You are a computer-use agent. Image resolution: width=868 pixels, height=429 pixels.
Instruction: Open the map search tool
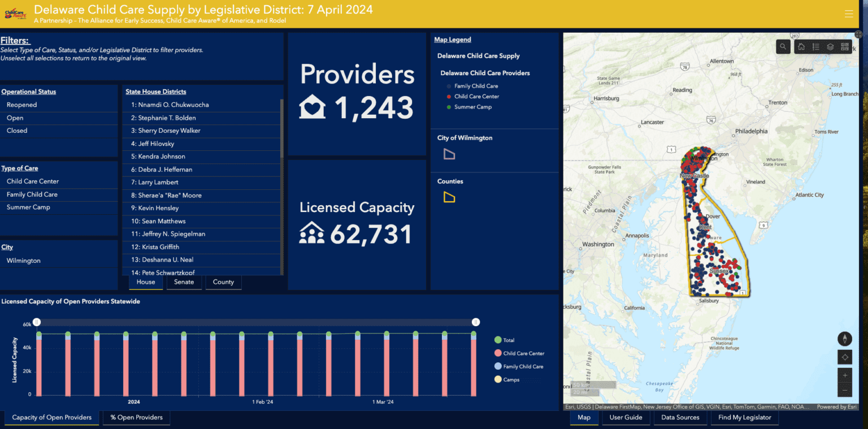(x=783, y=46)
